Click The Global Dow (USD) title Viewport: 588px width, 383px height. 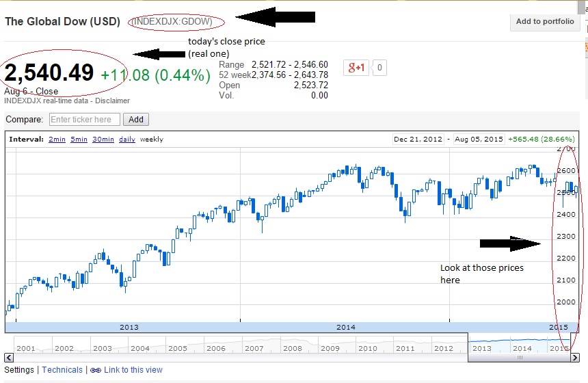(x=62, y=21)
